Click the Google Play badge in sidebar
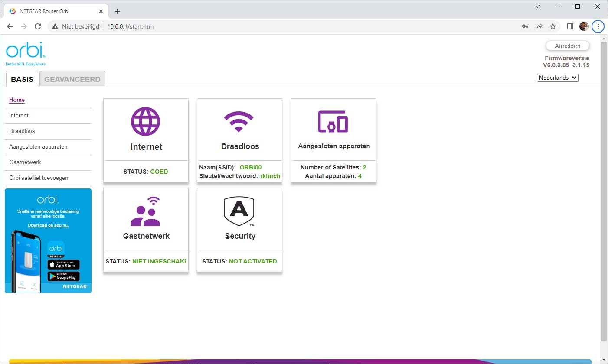608x364 pixels. (x=63, y=276)
